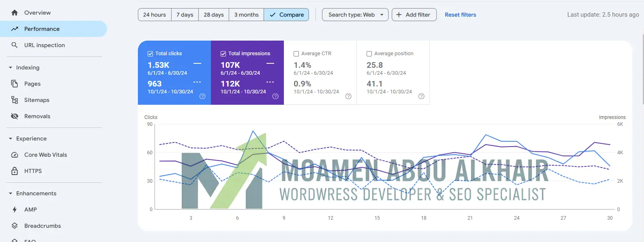This screenshot has height=242, width=644.
Task: Click the Reset filters link
Action: tap(460, 15)
